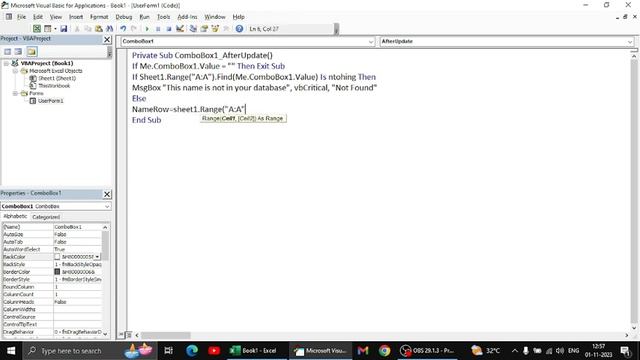
Task: Click the (Name) property value ComboBox1
Action: [x=78, y=227]
